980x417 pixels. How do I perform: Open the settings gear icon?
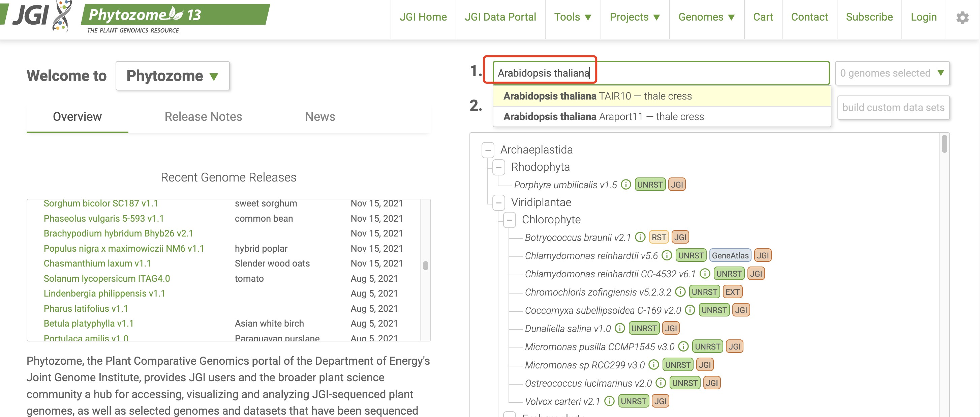[962, 18]
